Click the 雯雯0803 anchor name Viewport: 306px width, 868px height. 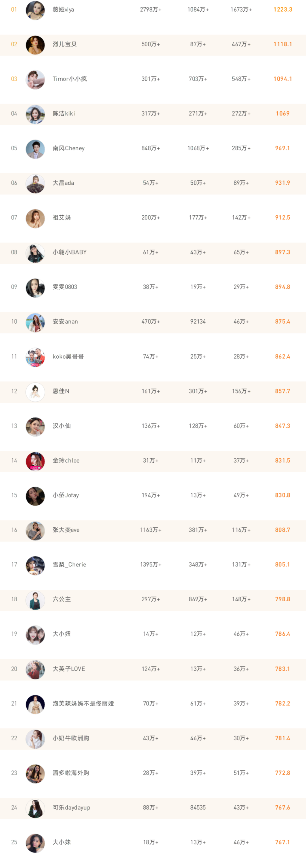(65, 287)
